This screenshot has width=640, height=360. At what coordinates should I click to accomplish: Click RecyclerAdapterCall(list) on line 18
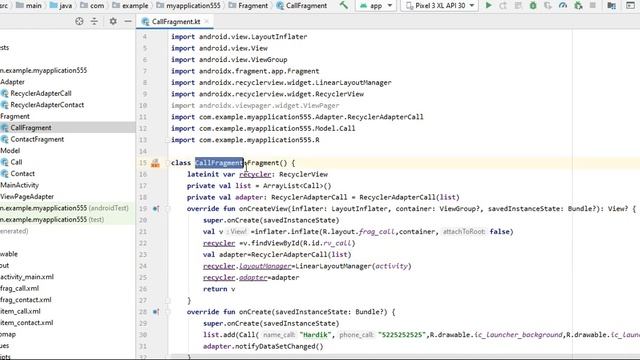click(x=409, y=197)
